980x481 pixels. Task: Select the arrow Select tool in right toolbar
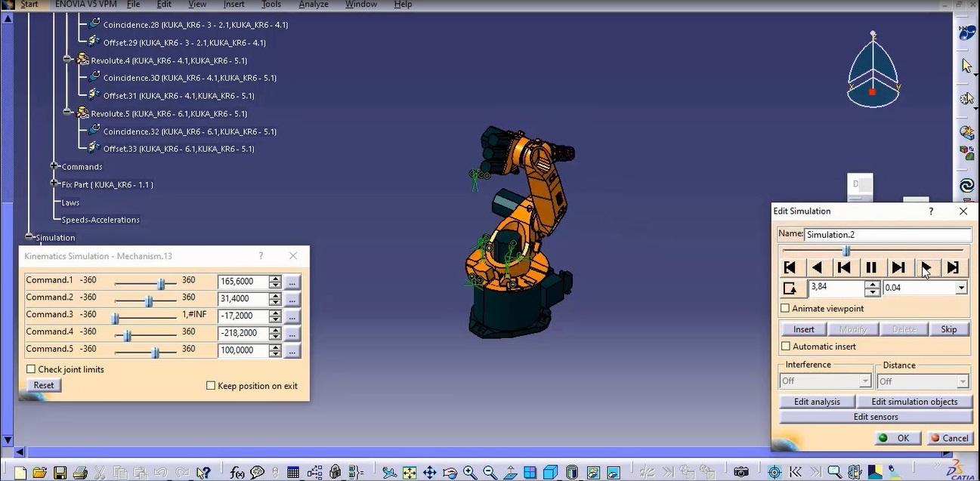[x=967, y=66]
